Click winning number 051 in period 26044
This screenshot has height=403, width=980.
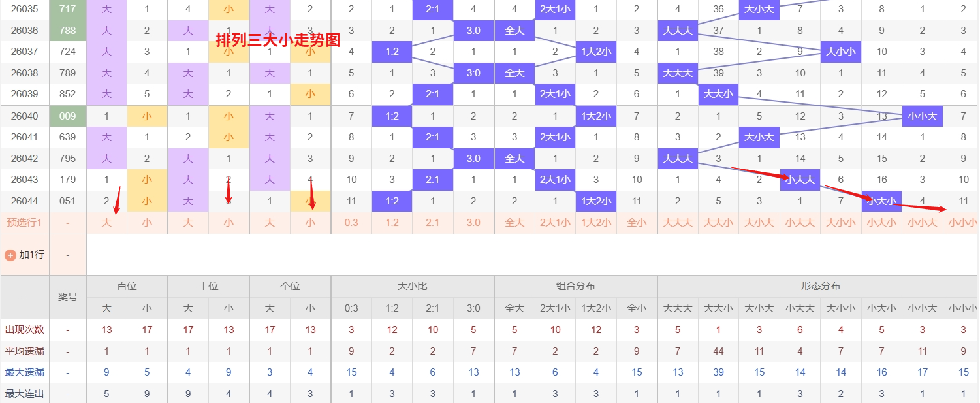tap(67, 201)
